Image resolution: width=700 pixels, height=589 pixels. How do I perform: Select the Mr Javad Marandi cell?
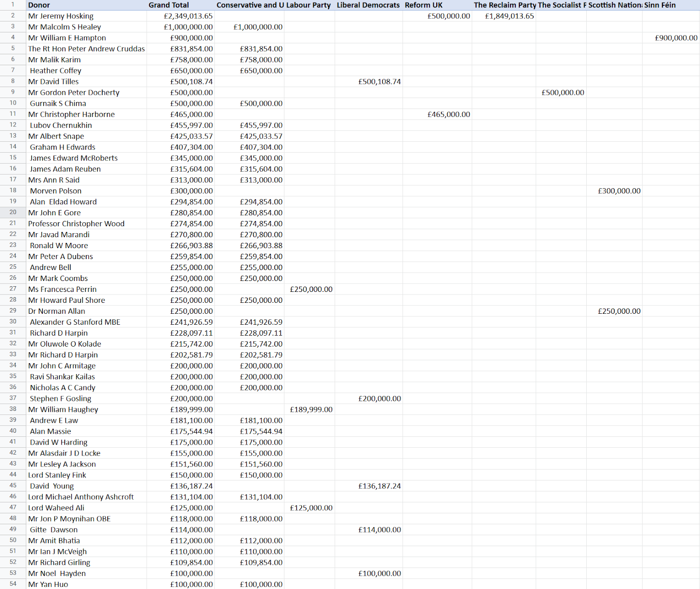click(86, 235)
